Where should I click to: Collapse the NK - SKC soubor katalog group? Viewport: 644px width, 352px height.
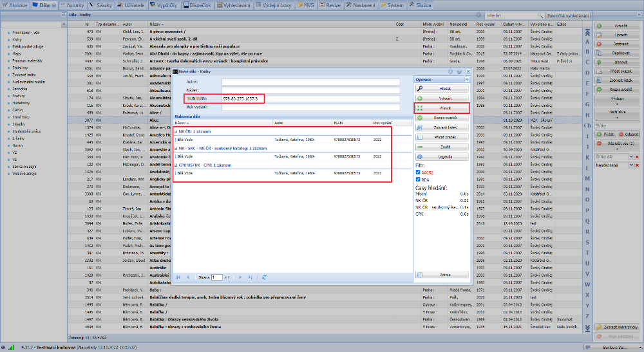pos(176,149)
